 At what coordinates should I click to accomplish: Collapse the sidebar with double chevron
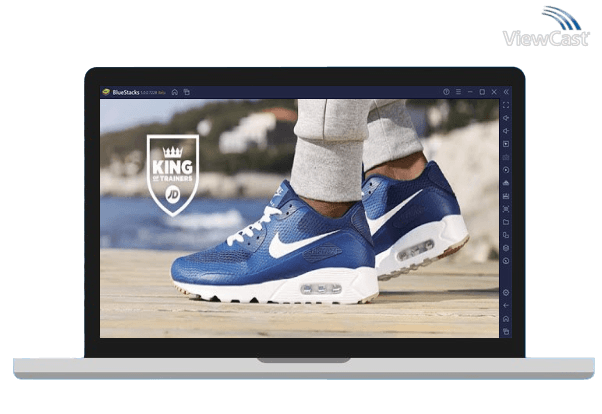(506, 92)
